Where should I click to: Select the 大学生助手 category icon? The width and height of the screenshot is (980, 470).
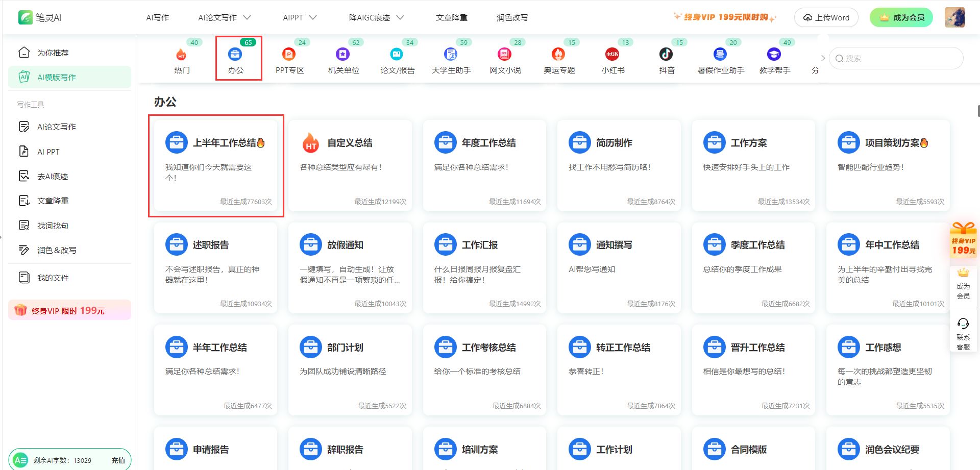coord(451,54)
